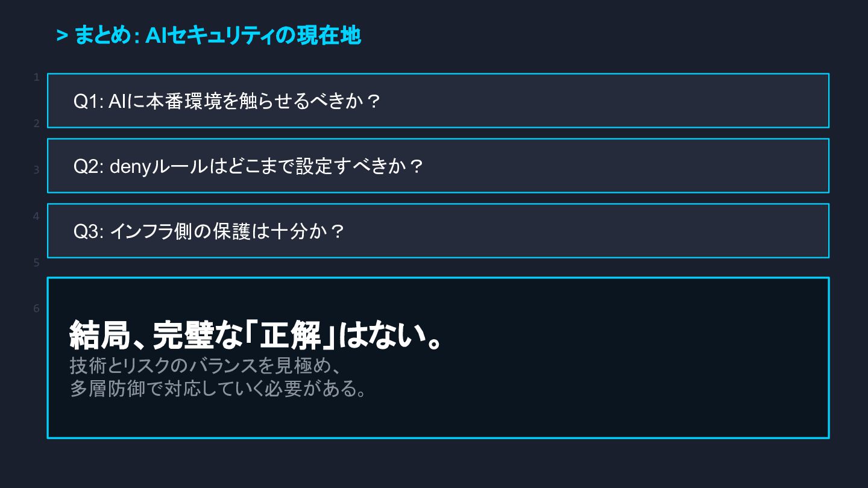
Task: Click the "Q3:" label text
Action: pyautogui.click(x=89, y=231)
